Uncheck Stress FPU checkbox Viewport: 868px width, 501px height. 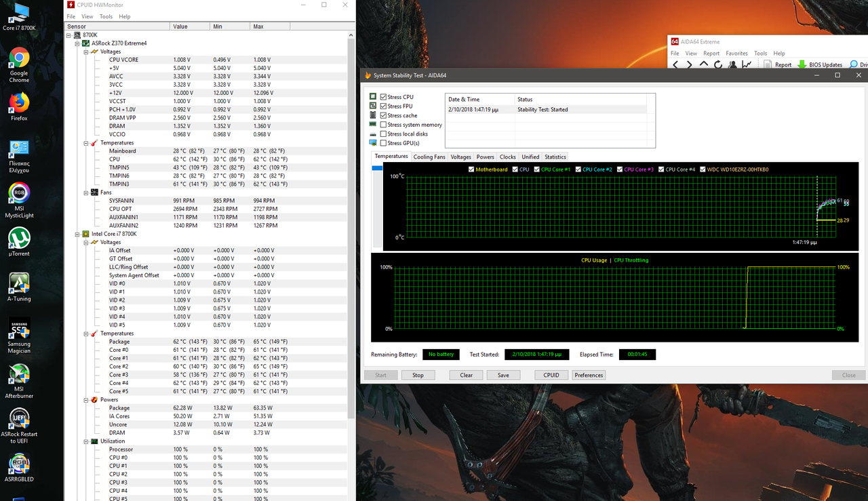384,106
